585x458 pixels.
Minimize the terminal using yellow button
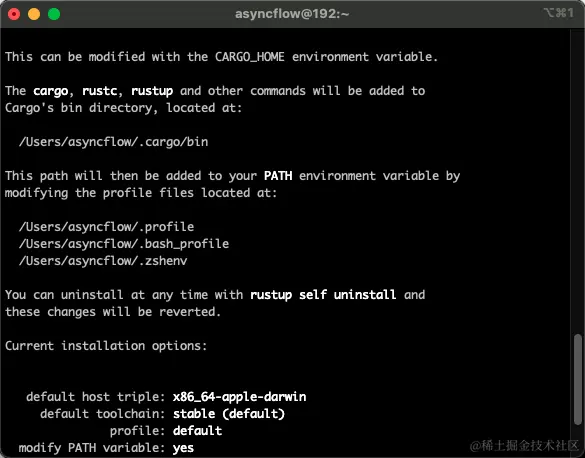(x=34, y=14)
